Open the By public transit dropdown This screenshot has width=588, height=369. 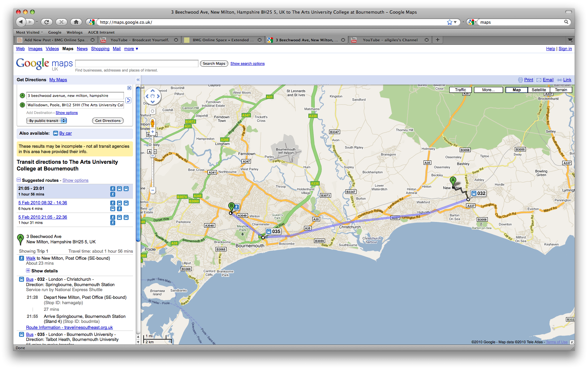(x=46, y=121)
